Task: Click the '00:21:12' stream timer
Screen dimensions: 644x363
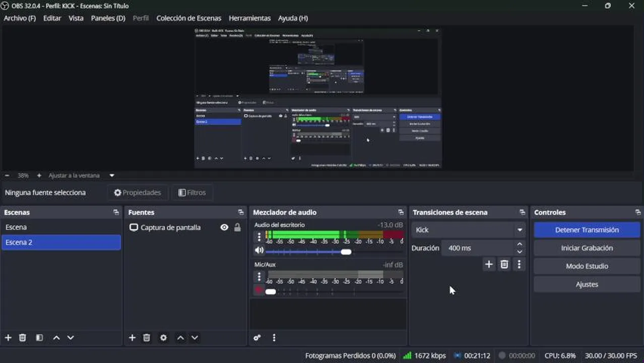Action: (x=477, y=355)
